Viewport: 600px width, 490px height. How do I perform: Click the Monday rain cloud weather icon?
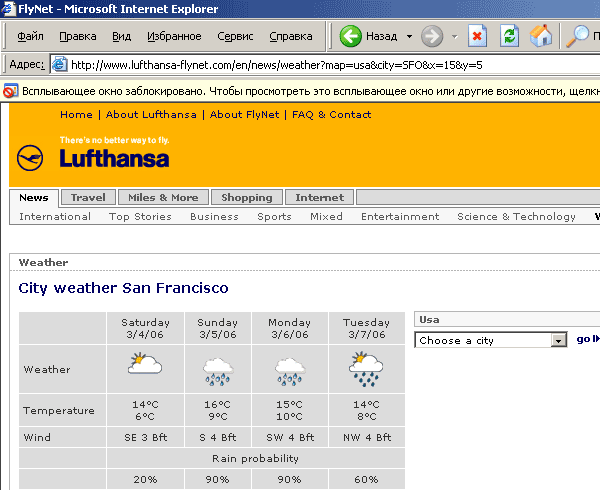click(x=290, y=371)
